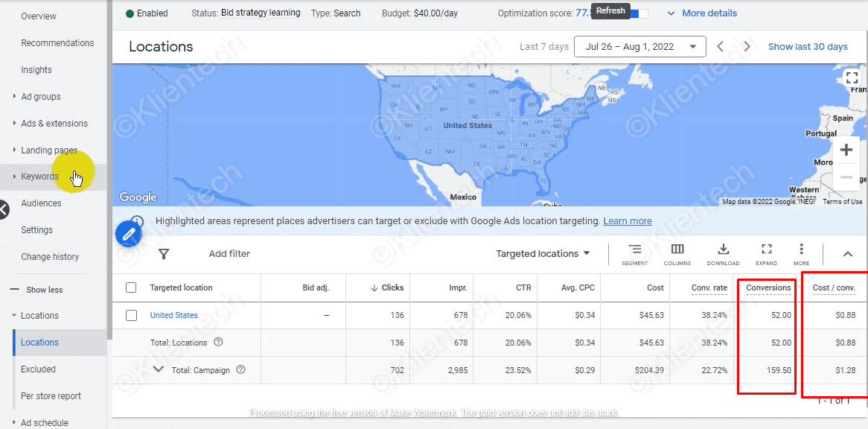Expand the Total: Campaign row
Viewport: 868px width, 429px height.
click(x=158, y=369)
